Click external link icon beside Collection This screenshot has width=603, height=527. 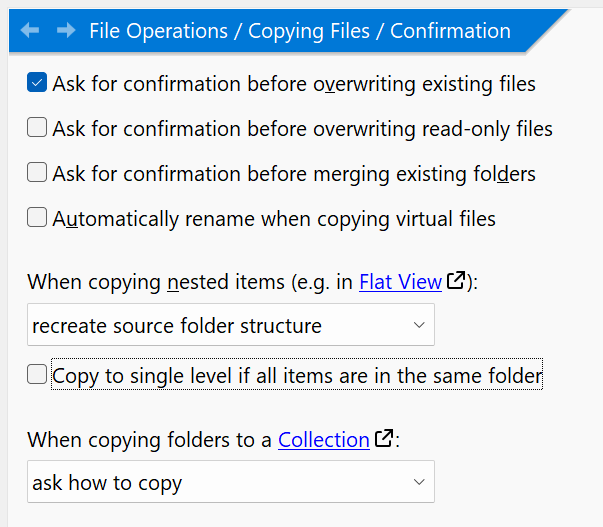click(x=384, y=438)
